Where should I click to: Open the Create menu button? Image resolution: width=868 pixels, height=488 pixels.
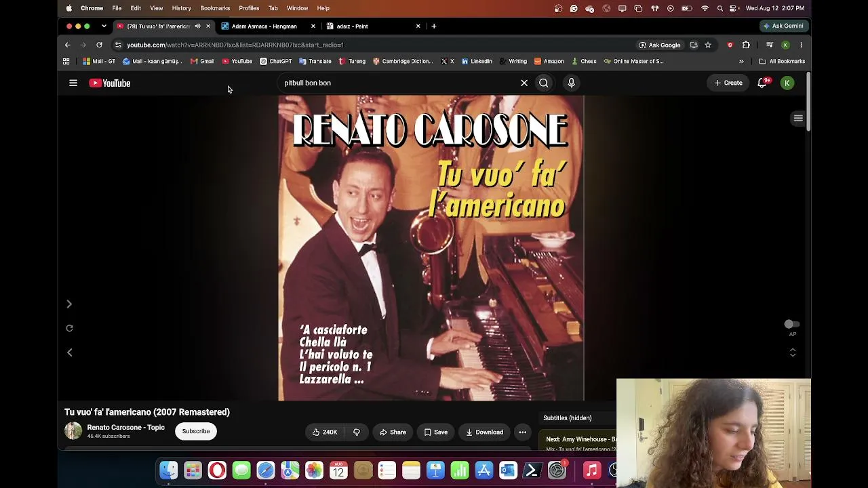coord(728,83)
